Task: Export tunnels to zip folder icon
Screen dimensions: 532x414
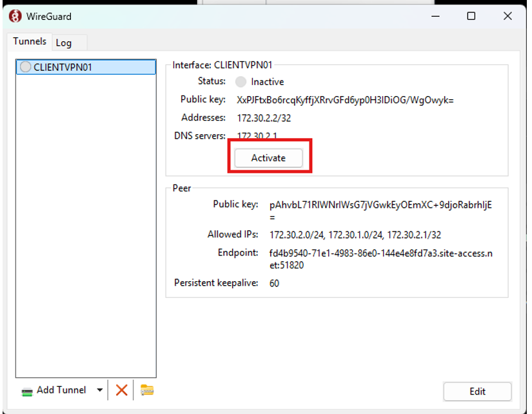Action: [147, 390]
